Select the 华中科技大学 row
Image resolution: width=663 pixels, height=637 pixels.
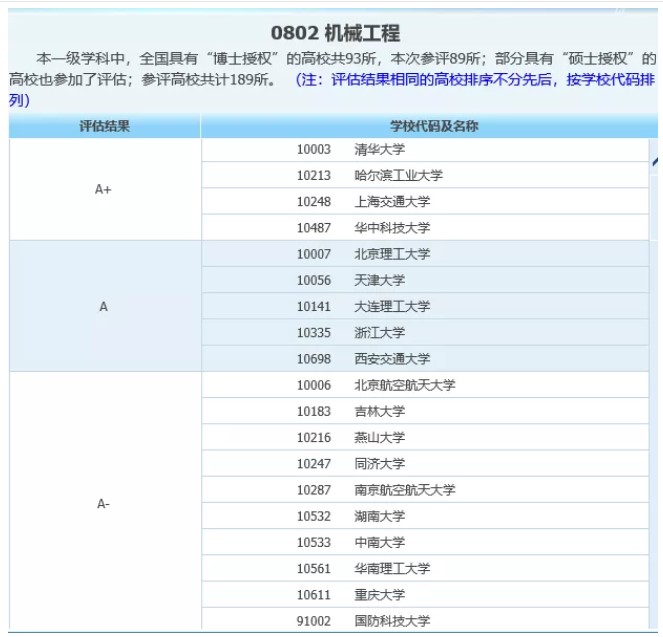click(x=392, y=228)
